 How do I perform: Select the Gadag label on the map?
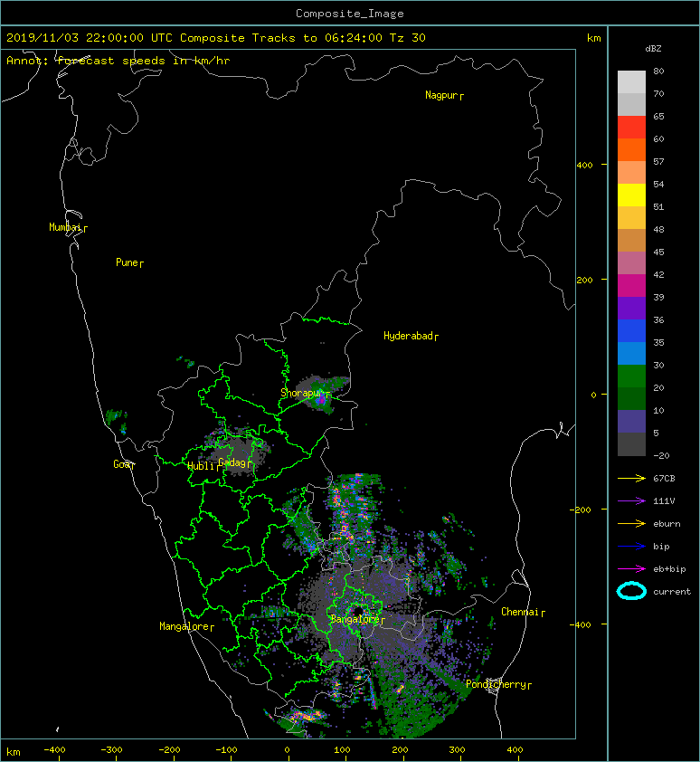coord(234,462)
